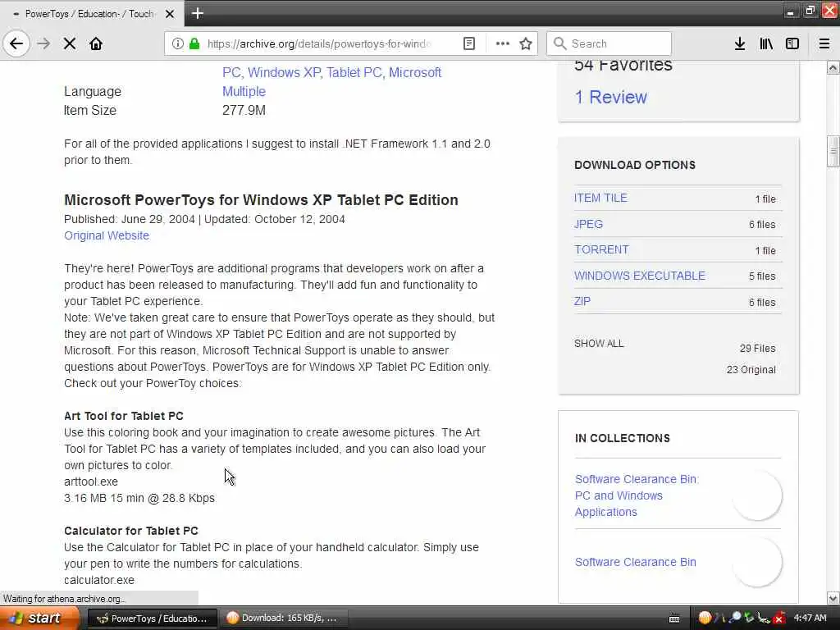Screen dimensions: 840x630
Task: Click SHOW ALL files
Action: pos(599,344)
